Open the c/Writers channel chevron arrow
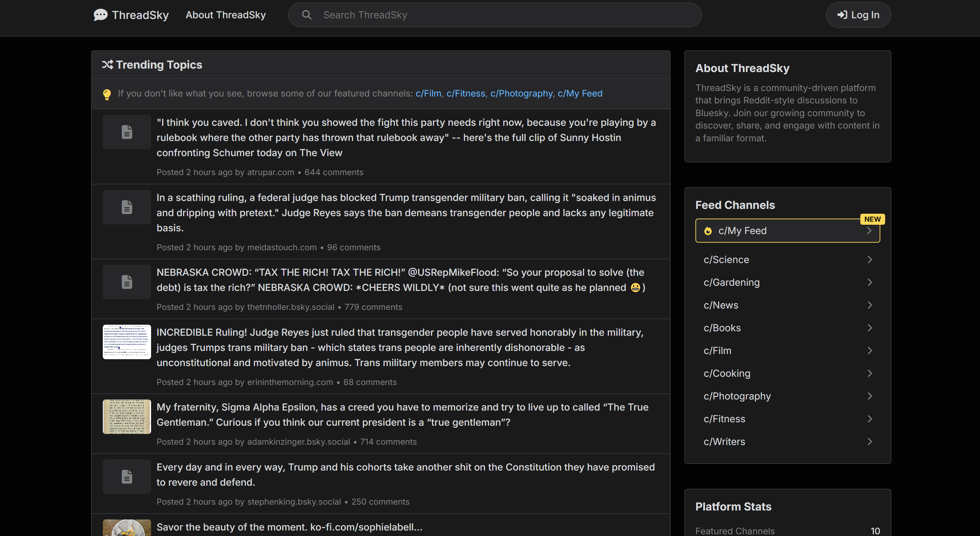The width and height of the screenshot is (980, 536). coord(869,442)
